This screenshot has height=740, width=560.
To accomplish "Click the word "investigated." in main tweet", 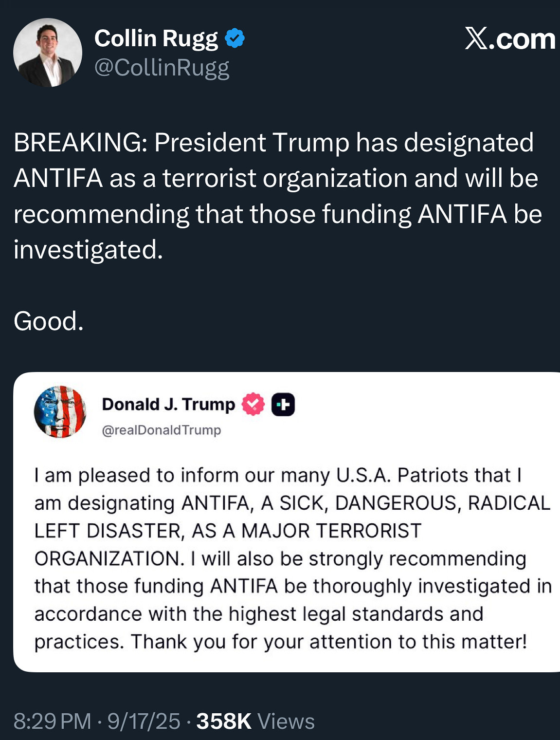I will (x=89, y=250).
